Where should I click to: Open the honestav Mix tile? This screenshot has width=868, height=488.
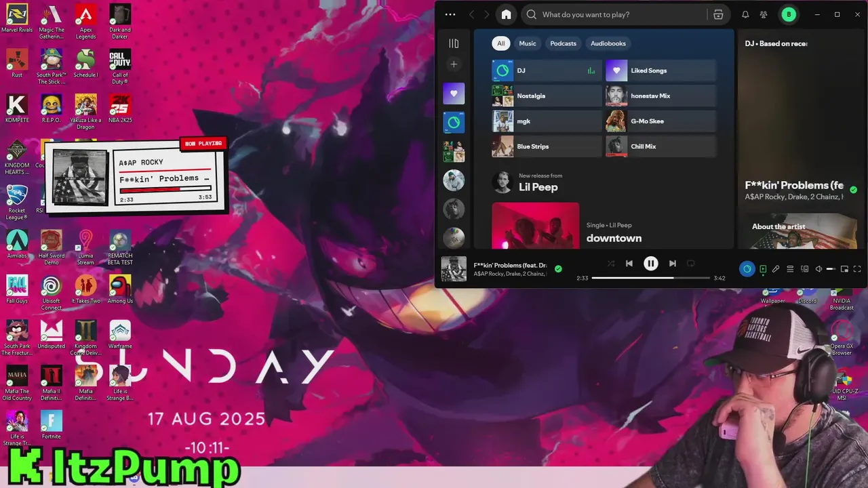click(660, 96)
